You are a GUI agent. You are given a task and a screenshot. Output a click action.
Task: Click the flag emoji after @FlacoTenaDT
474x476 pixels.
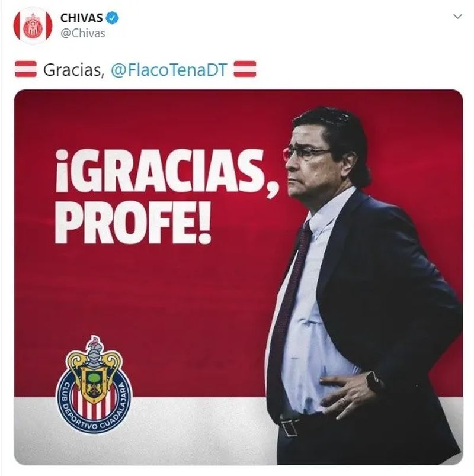pos(245,69)
